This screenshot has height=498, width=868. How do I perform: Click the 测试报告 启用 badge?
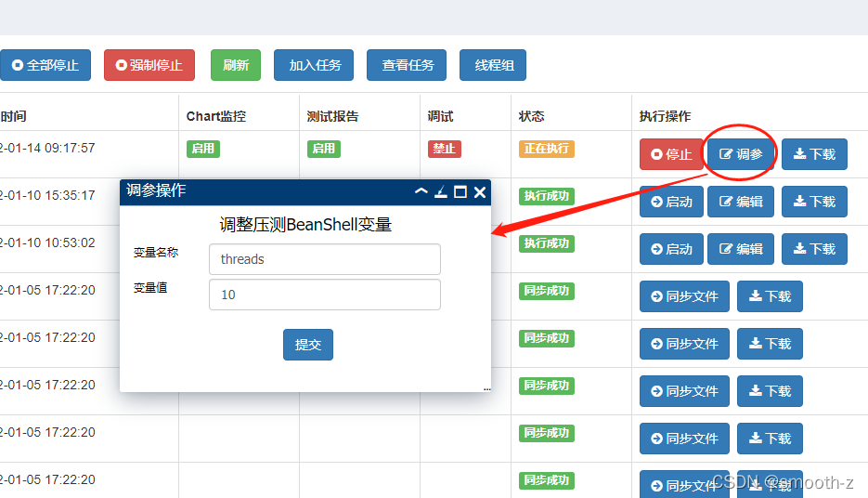324,149
